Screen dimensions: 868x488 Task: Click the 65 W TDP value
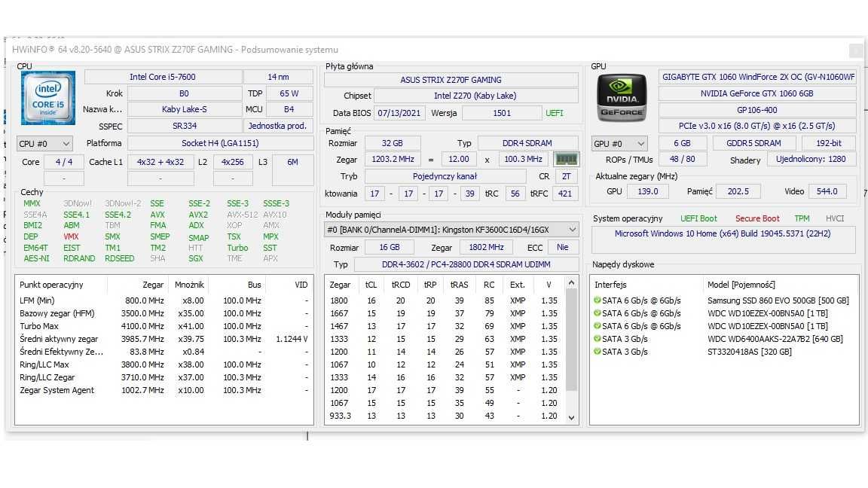289,93
